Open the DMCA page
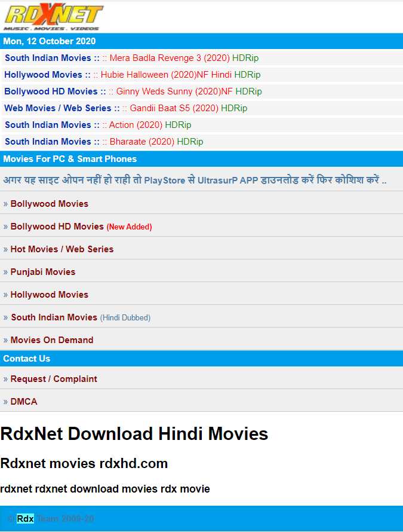 tap(24, 402)
